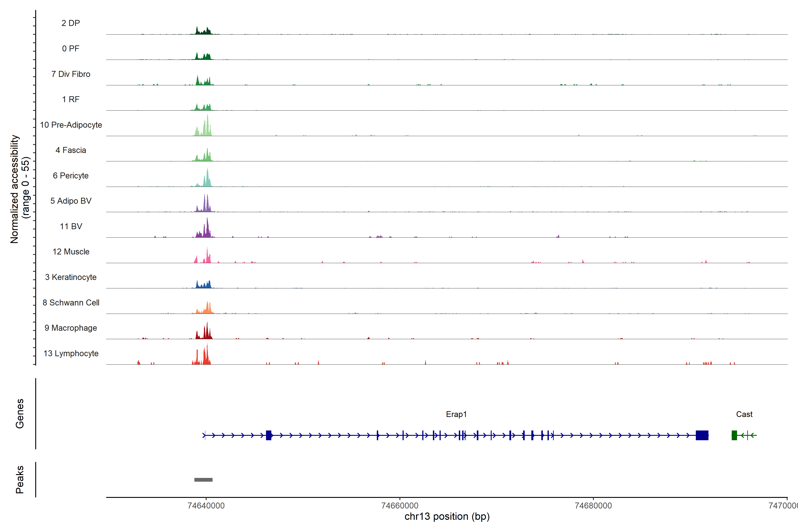Click the first Erap1 exon block
This screenshot has height=532, width=798.
coord(268,435)
